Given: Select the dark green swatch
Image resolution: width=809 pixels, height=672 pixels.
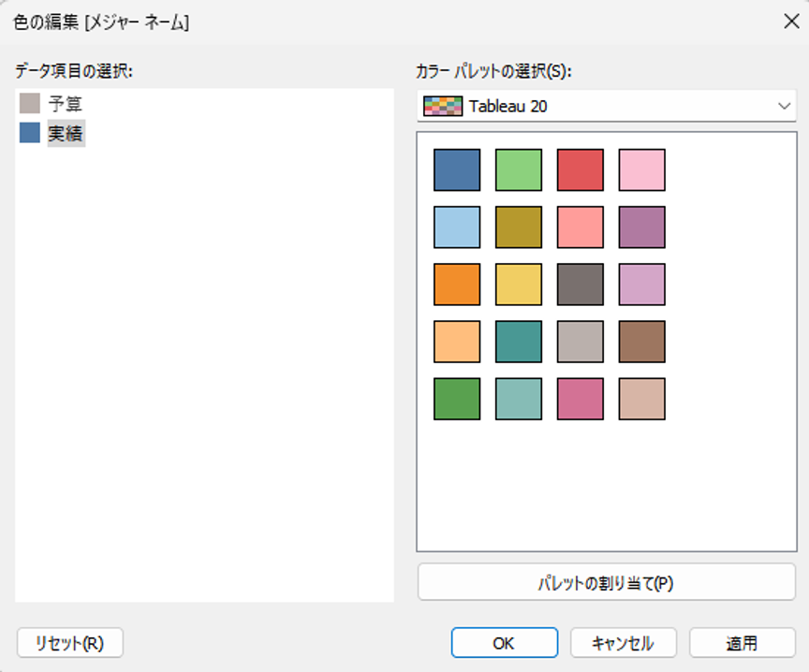Looking at the screenshot, I should [457, 399].
